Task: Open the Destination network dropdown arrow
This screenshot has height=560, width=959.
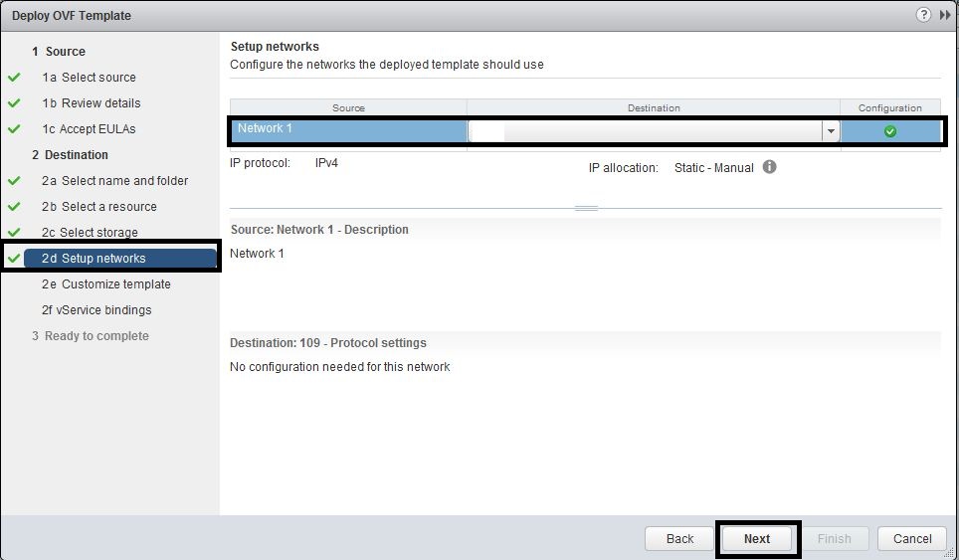Action: [x=830, y=131]
